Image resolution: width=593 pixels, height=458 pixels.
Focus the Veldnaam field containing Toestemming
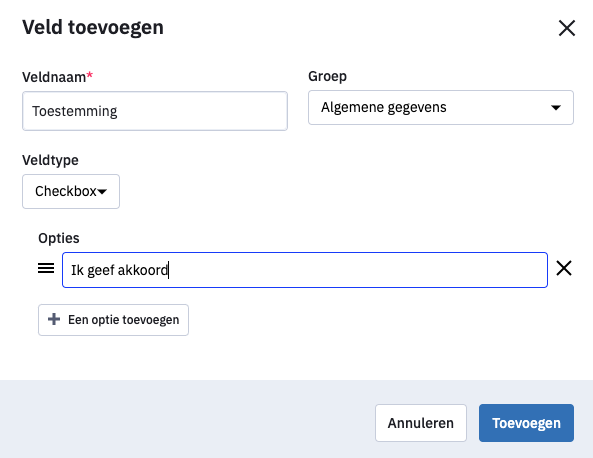[155, 111]
